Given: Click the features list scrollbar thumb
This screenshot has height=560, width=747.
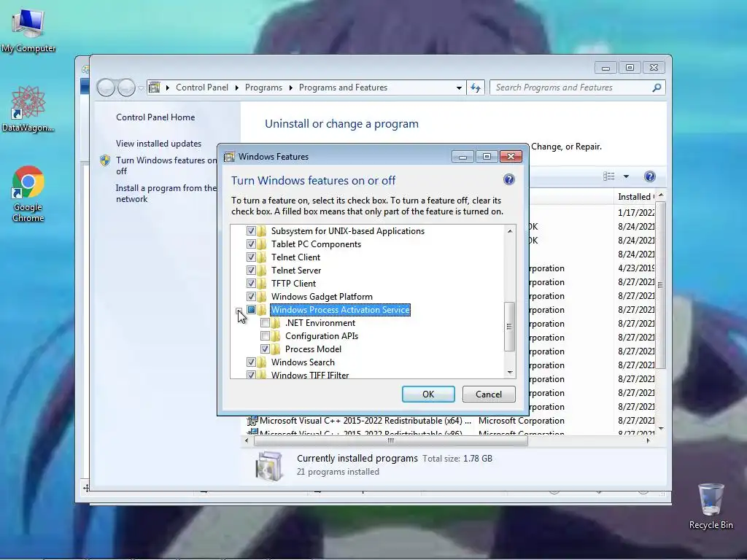Looking at the screenshot, I should (x=509, y=327).
